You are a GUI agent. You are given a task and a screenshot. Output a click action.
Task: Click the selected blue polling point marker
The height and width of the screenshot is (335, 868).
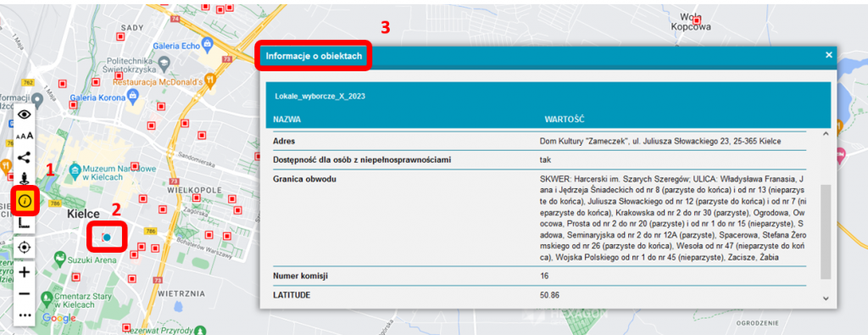point(107,237)
